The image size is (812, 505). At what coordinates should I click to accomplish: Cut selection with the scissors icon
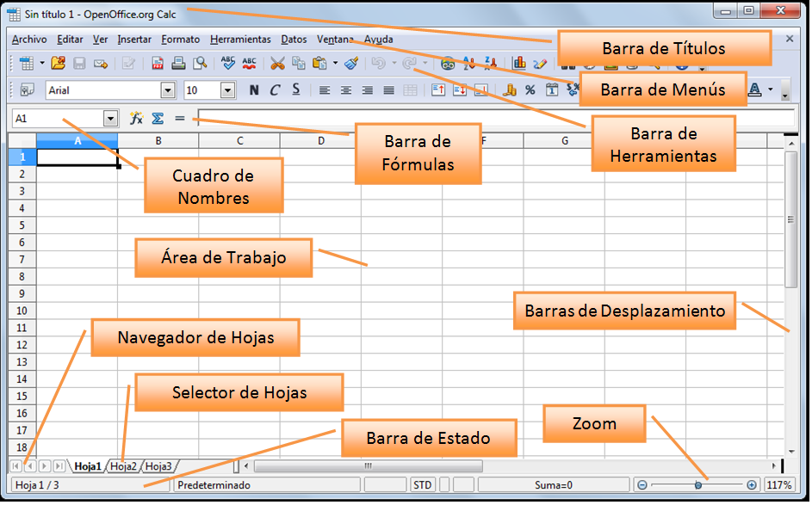pos(277,64)
